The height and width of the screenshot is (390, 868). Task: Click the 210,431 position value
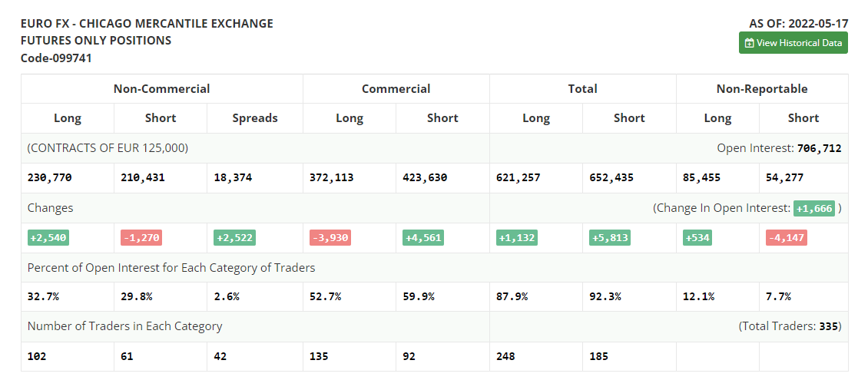pyautogui.click(x=143, y=177)
